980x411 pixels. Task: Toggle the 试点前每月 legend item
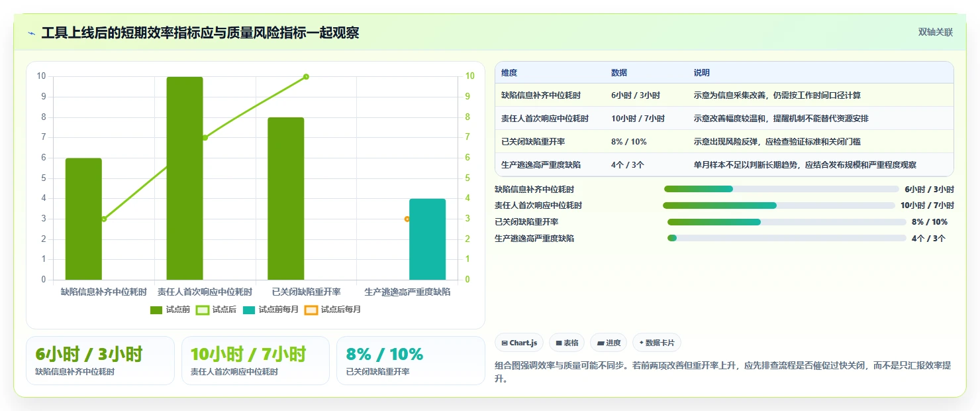coord(270,310)
